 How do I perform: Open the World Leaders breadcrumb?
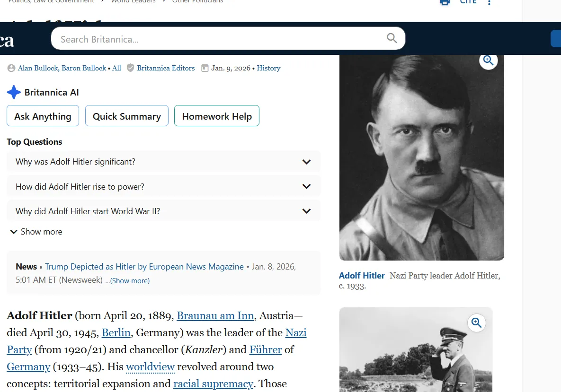click(x=133, y=1)
